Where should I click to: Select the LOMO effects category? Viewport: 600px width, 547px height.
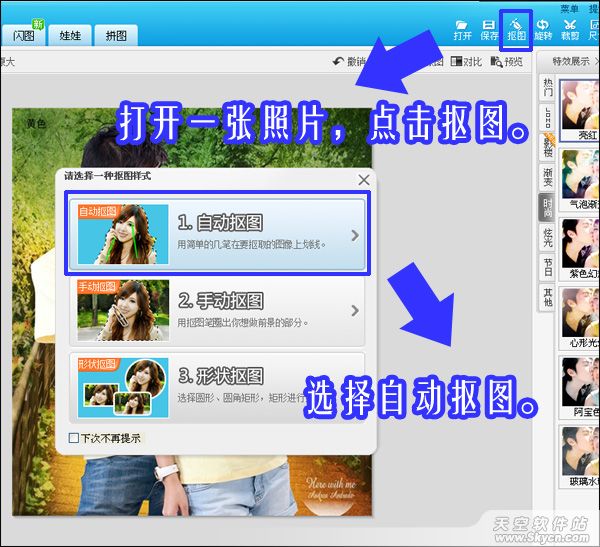pyautogui.click(x=548, y=117)
